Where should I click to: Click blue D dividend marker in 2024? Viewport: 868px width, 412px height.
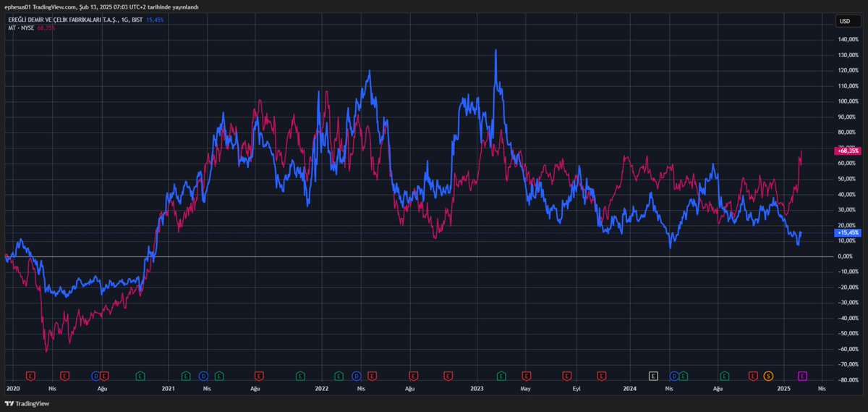coord(674,376)
